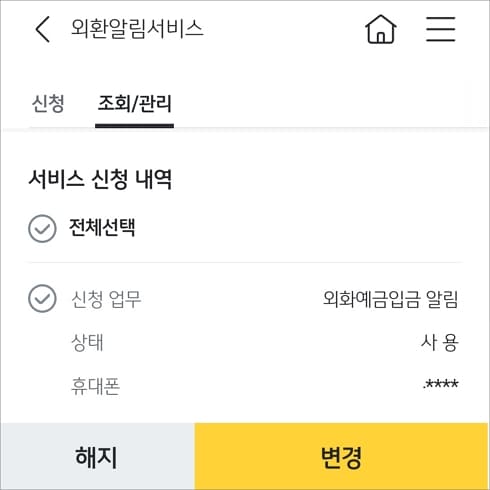
Task: Click the 휴대폰 label
Action: pyautogui.click(x=95, y=386)
